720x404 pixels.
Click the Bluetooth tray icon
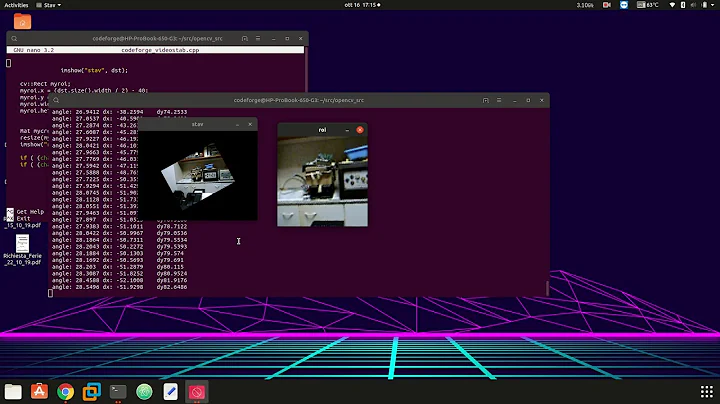click(683, 5)
